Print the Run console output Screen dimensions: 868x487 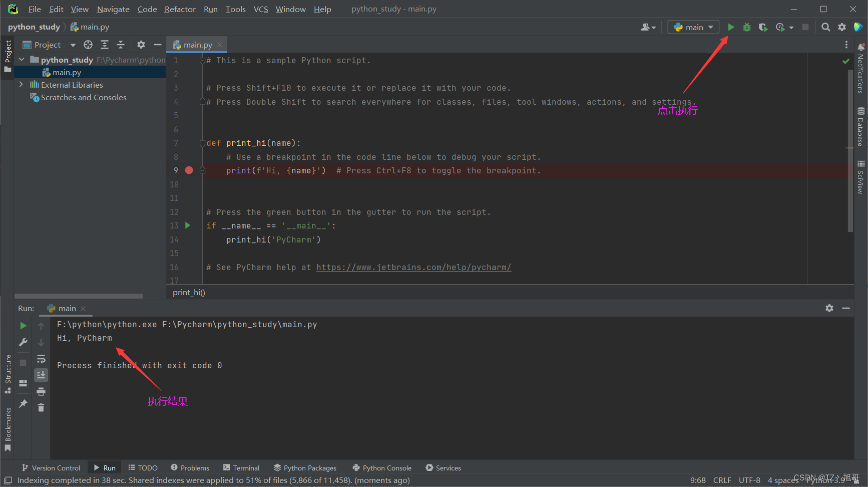click(x=41, y=391)
